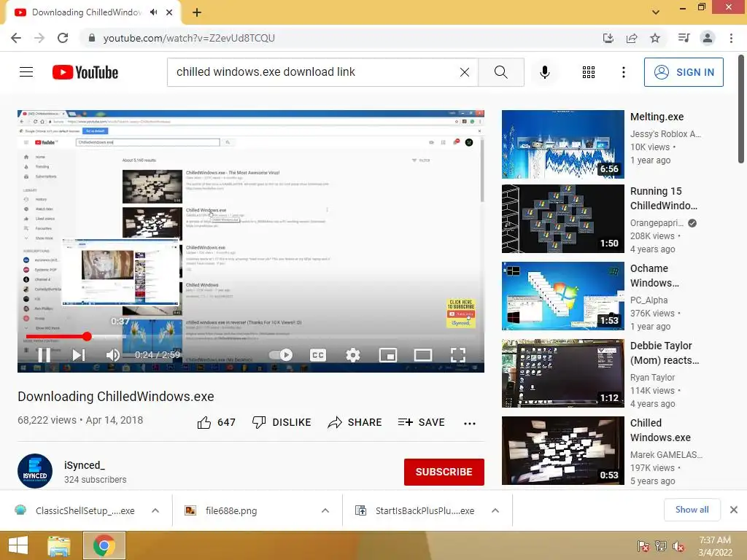
Task: Open the system tray volume icon
Action: [678, 546]
